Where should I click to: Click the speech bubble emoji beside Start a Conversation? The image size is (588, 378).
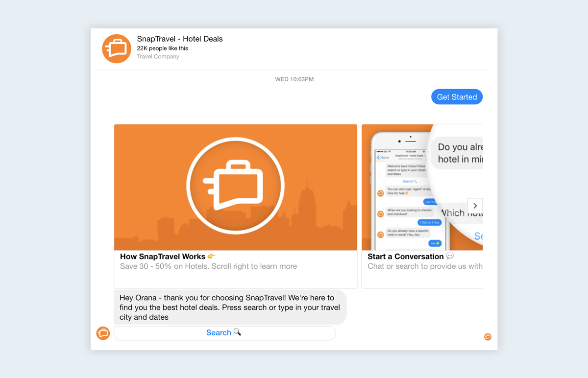[x=450, y=256]
